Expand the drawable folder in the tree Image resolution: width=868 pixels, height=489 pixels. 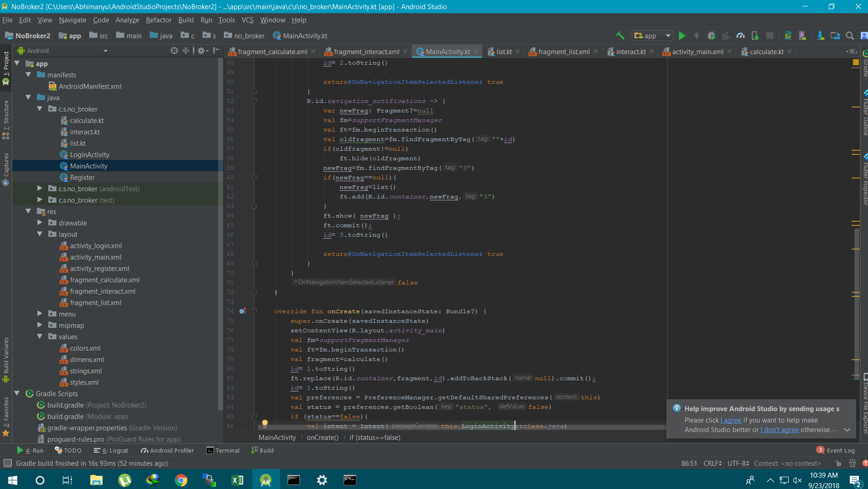[40, 223]
